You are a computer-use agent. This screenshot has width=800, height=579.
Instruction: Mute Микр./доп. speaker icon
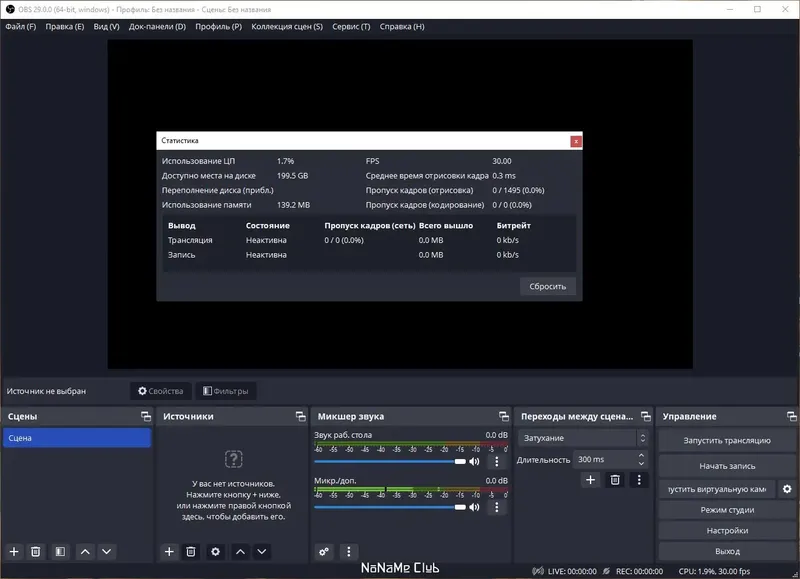click(474, 507)
